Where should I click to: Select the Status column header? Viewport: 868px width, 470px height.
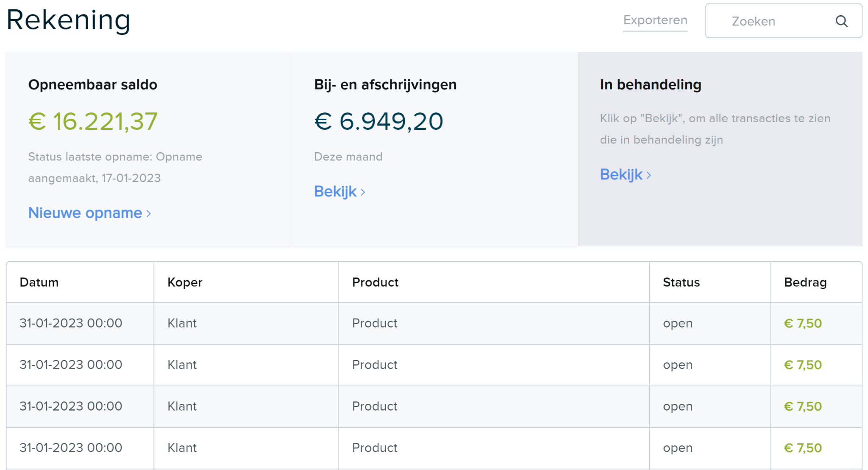pyautogui.click(x=681, y=282)
